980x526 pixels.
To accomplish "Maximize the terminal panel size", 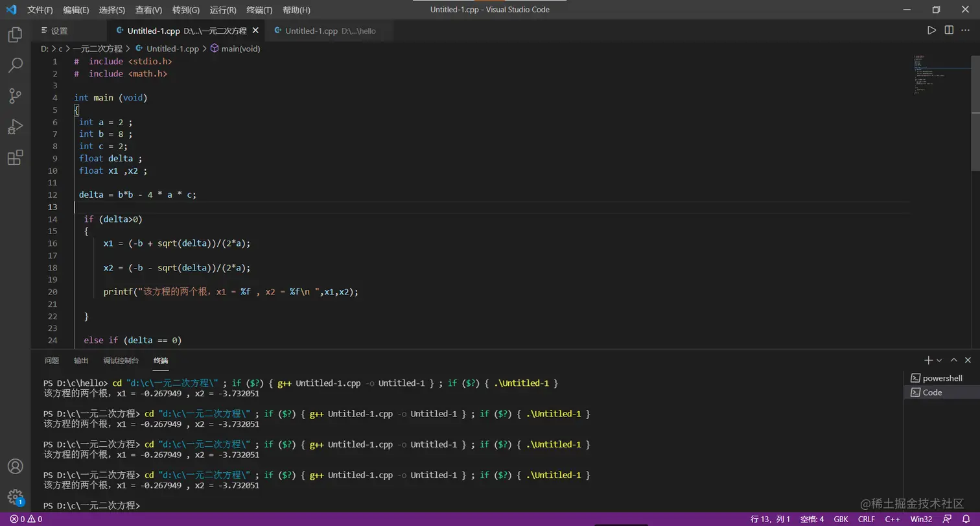I will coord(953,360).
